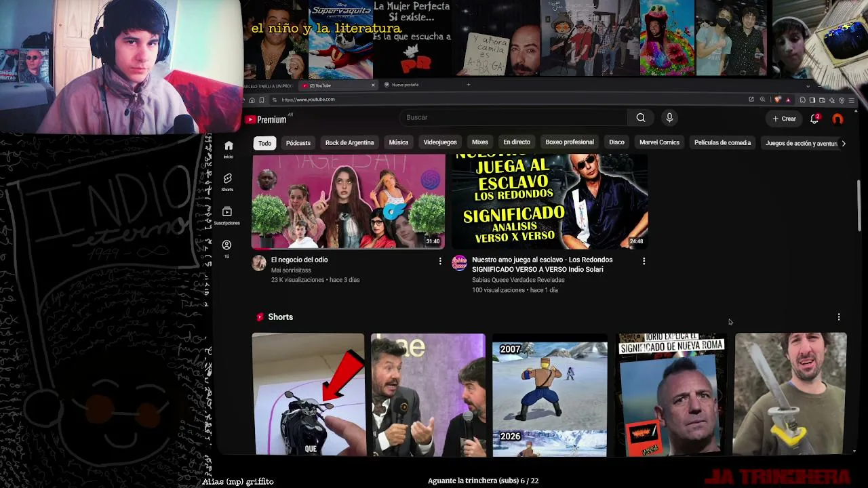The image size is (868, 488).
Task: Click the Brave Shields icon
Action: (778, 100)
